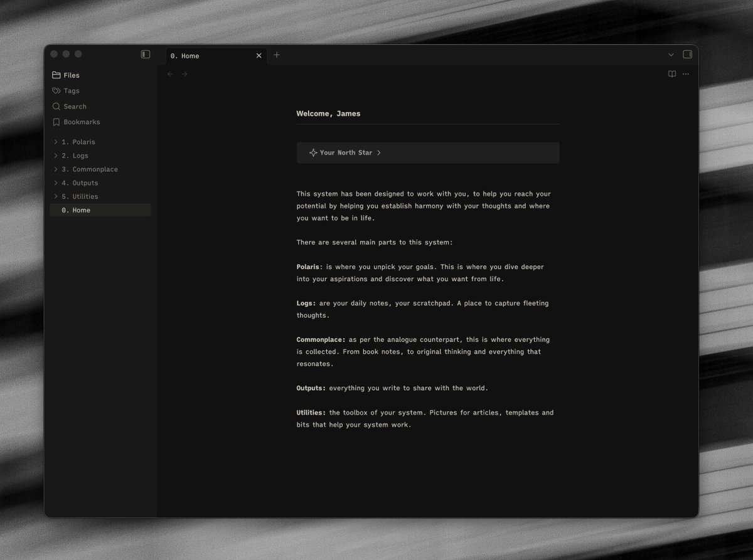Select the 1. Polaris folder

pyautogui.click(x=100, y=142)
